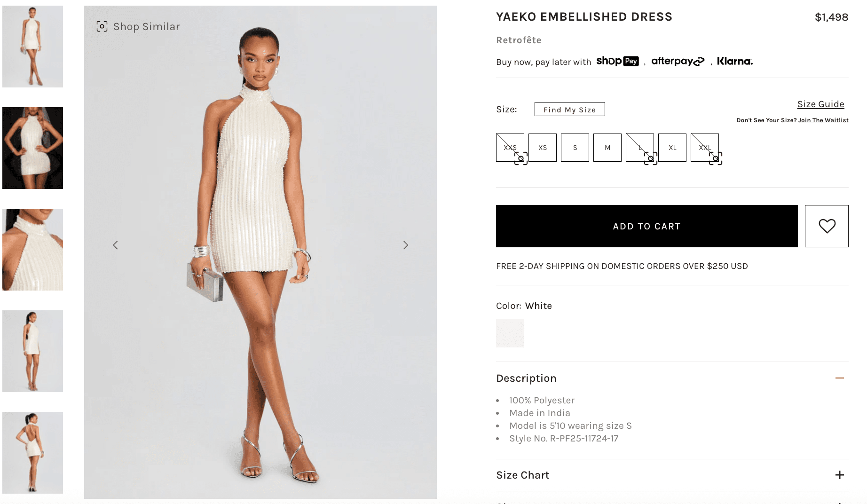Screen dimensions: 867x504
Task: Click visual search icon on XXL size
Action: point(716,158)
